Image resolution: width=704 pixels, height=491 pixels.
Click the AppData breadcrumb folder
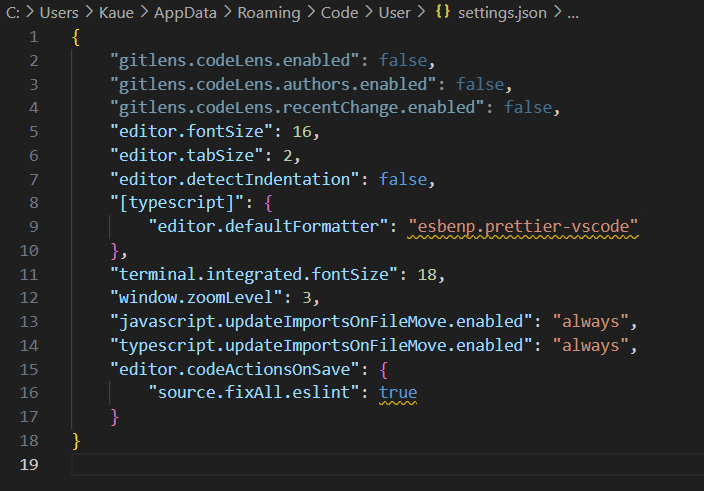point(183,15)
